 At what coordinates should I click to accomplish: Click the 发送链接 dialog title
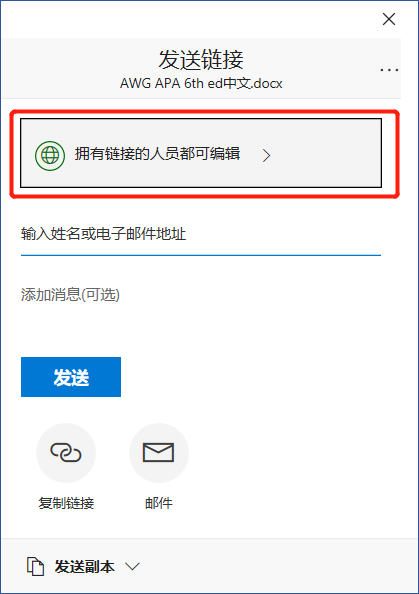[x=201, y=59]
